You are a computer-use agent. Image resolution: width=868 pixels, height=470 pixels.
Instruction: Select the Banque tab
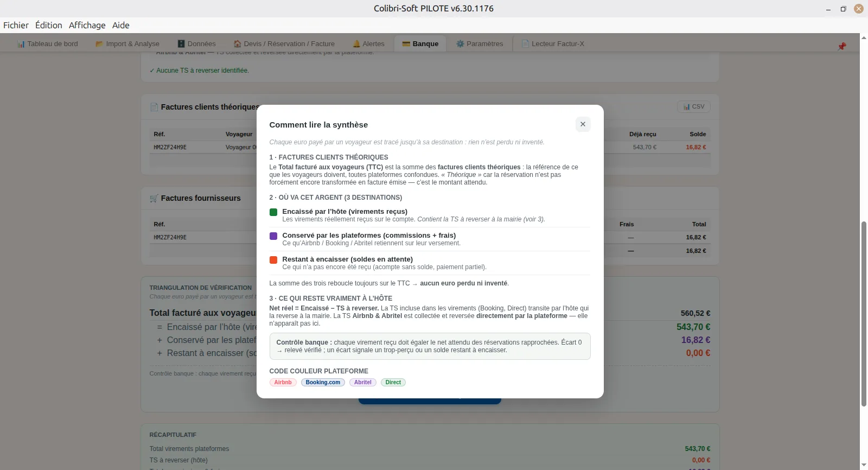[x=420, y=44]
